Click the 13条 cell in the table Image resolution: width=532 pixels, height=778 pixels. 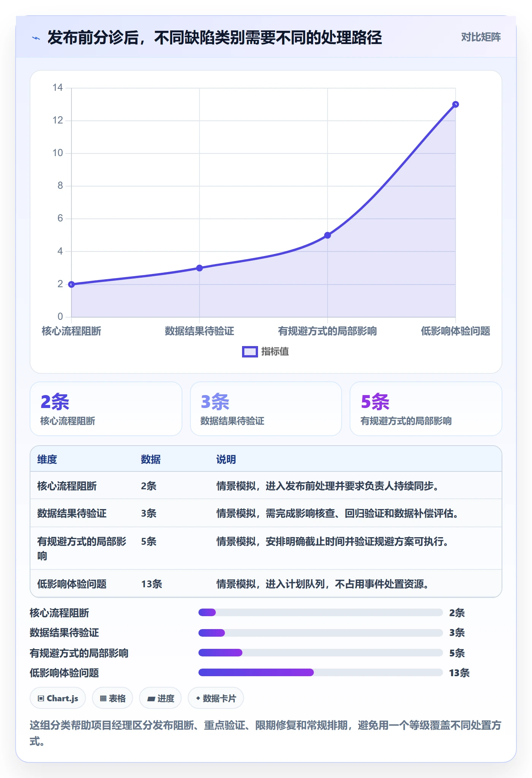tap(152, 584)
